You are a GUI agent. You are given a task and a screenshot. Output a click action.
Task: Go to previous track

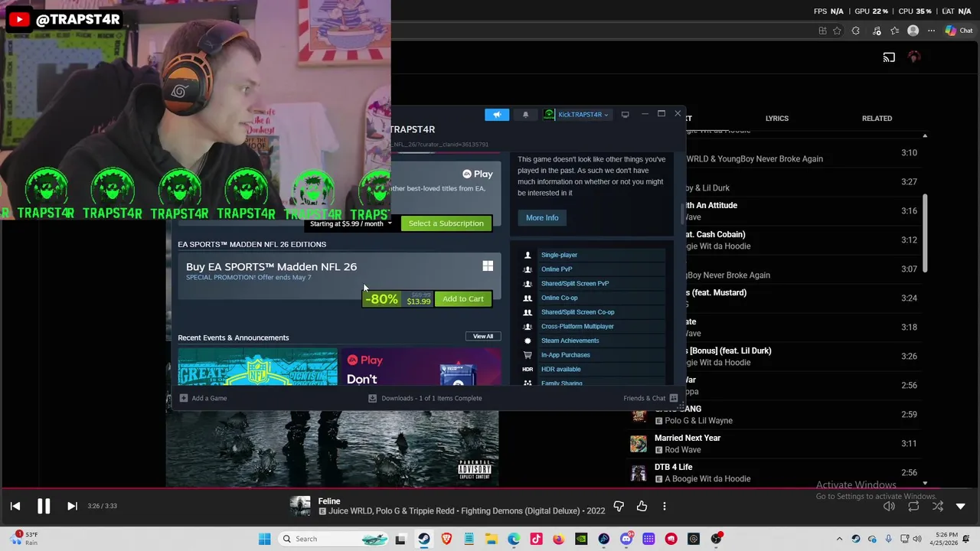[15, 506]
